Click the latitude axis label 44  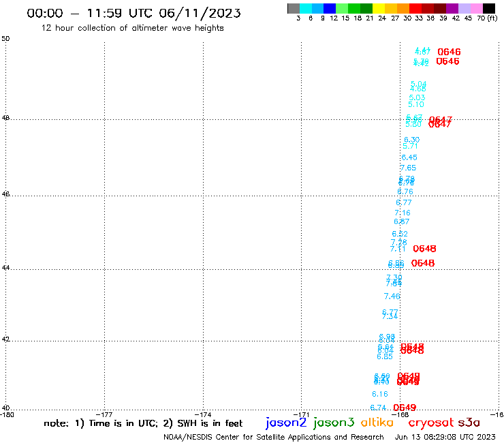click(5, 268)
